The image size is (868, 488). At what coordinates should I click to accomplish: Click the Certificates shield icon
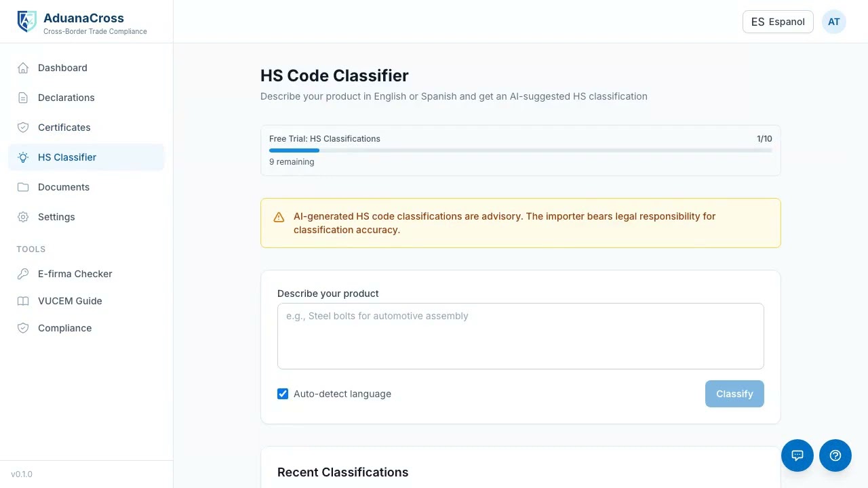tap(23, 127)
